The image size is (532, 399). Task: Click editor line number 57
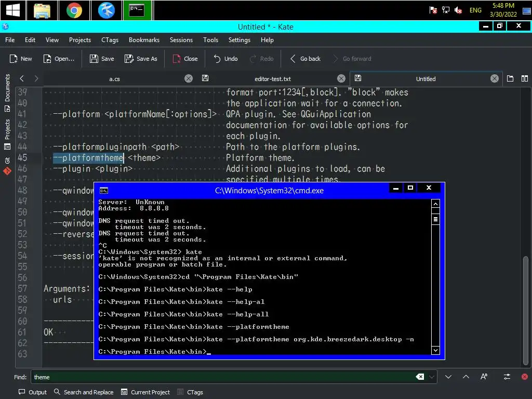click(22, 289)
